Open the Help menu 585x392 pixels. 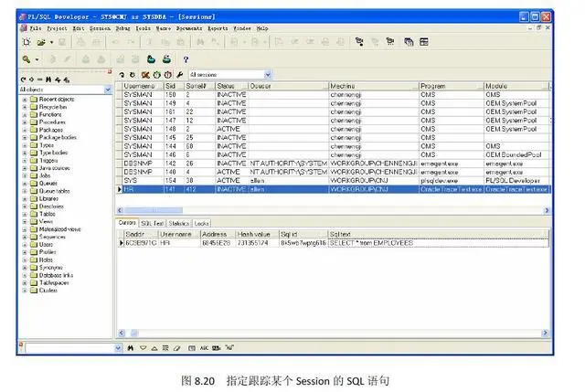click(262, 28)
